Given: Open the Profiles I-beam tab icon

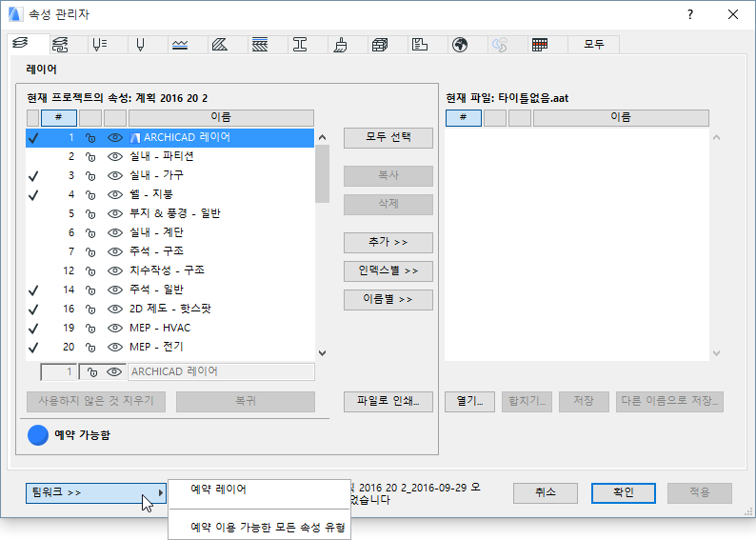Looking at the screenshot, I should pyautogui.click(x=300, y=45).
